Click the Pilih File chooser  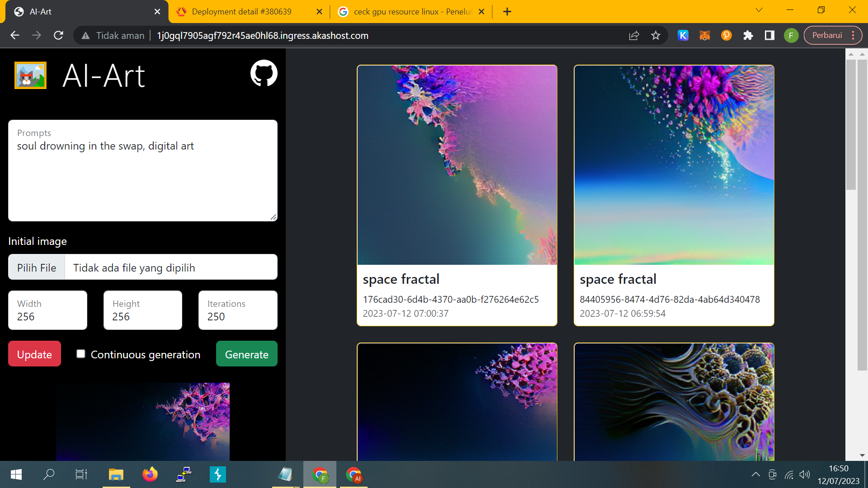coord(37,267)
